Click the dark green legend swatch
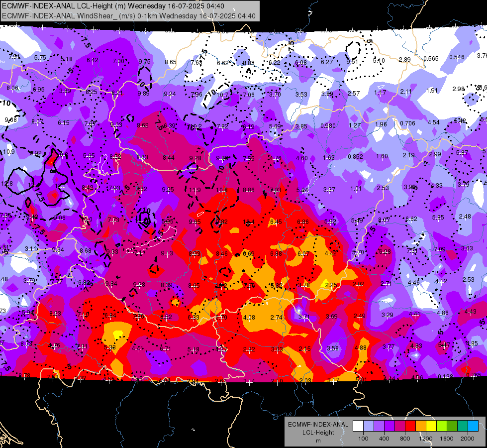The image size is (487, 448). (452, 426)
